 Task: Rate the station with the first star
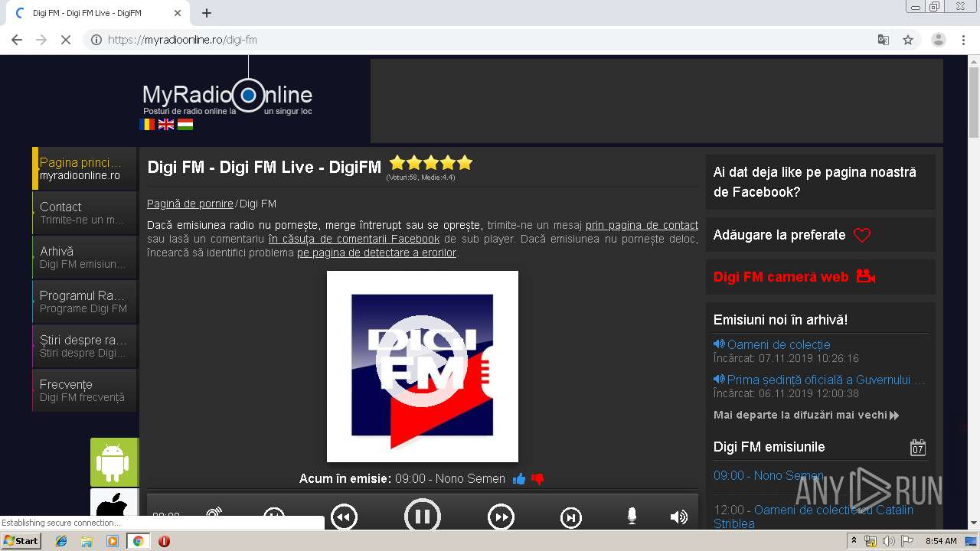click(397, 163)
